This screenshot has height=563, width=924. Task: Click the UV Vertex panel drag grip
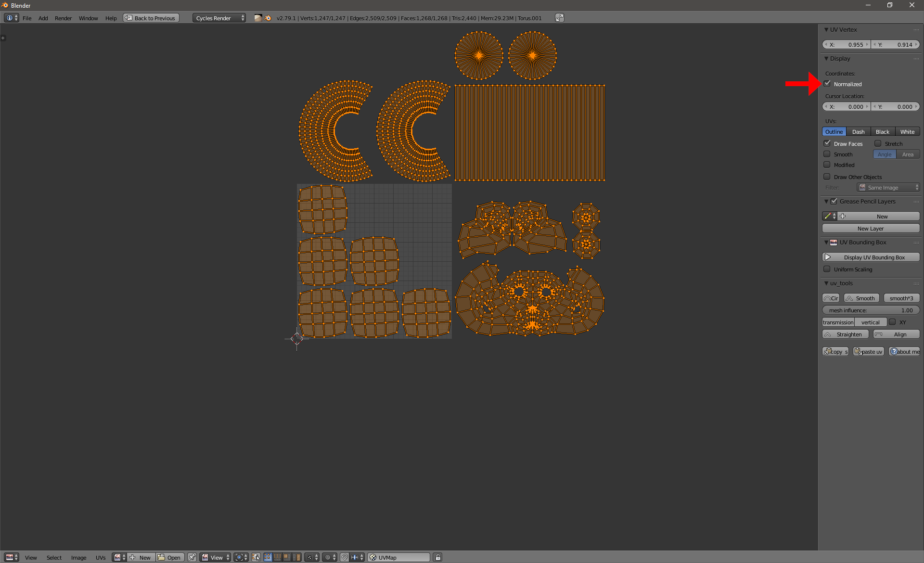916,30
